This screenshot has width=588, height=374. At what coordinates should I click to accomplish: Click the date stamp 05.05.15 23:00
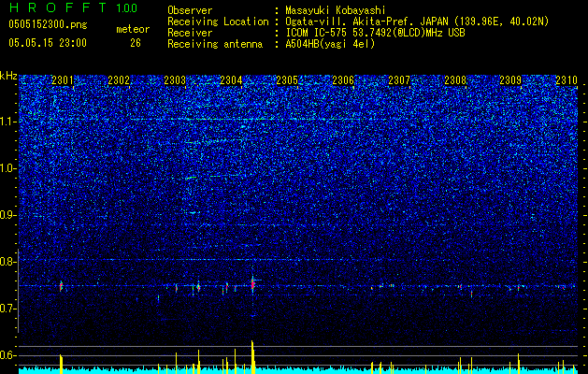[x=48, y=43]
